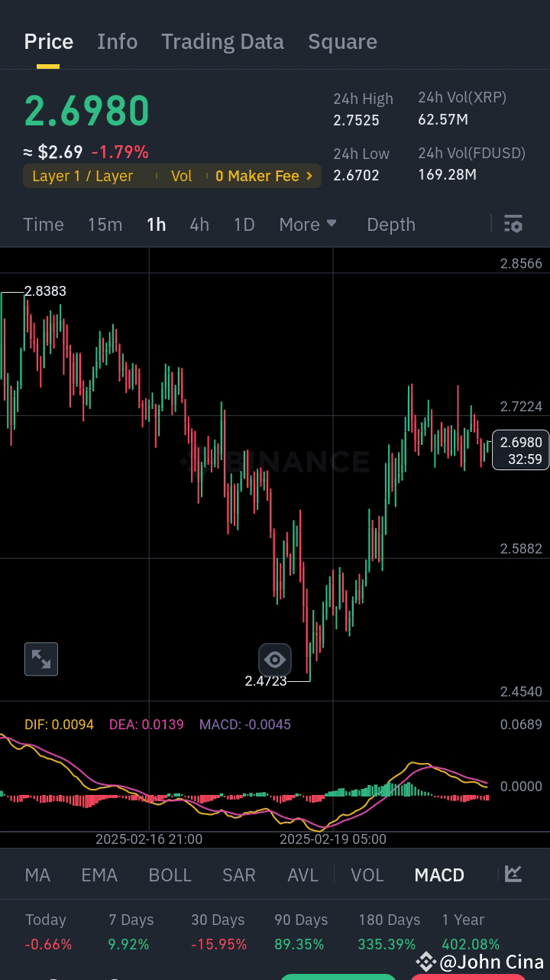550x980 pixels.
Task: Click 2025-02-16 21:00 time label
Action: [149, 839]
